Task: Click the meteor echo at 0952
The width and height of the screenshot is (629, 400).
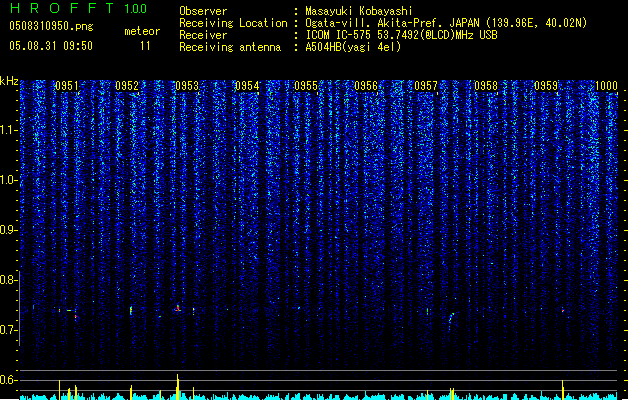Action: (x=131, y=311)
